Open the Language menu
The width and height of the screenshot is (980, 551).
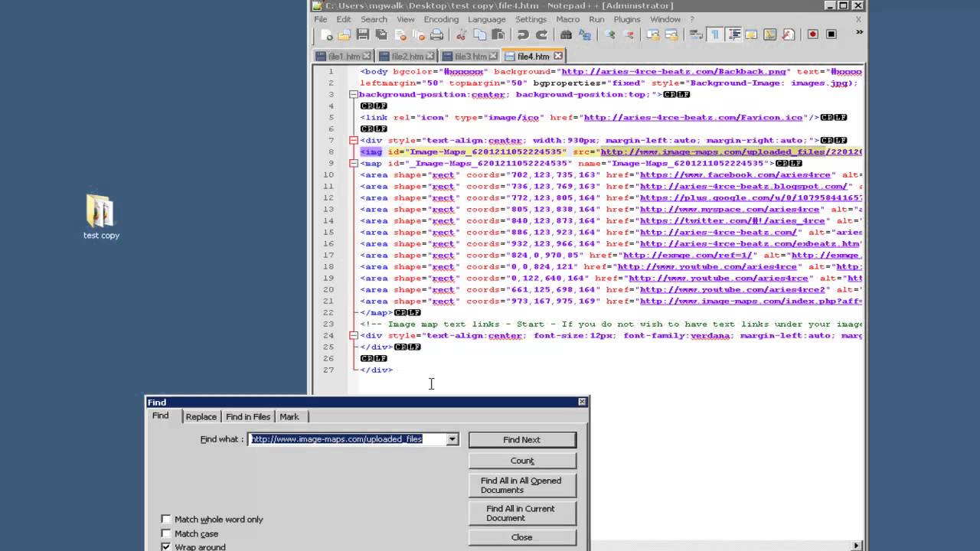pos(487,19)
